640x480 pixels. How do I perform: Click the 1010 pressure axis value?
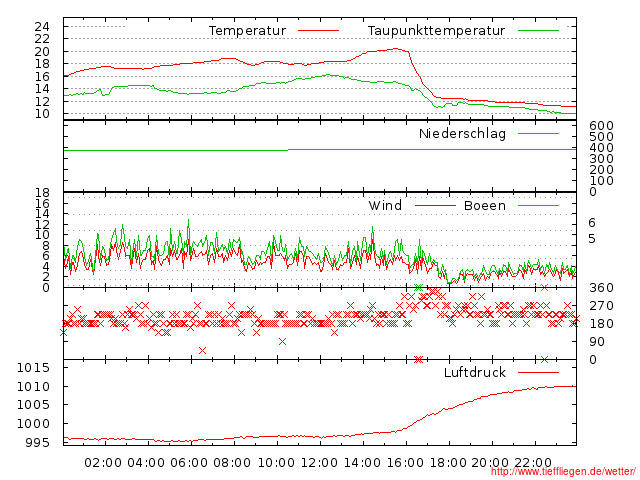click(x=33, y=387)
